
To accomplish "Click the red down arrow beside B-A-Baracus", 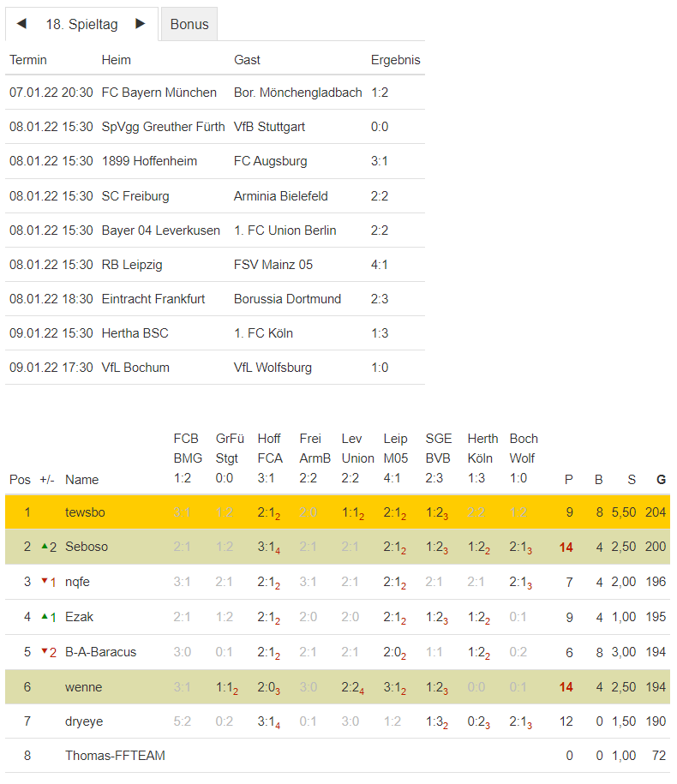I will click(45, 651).
